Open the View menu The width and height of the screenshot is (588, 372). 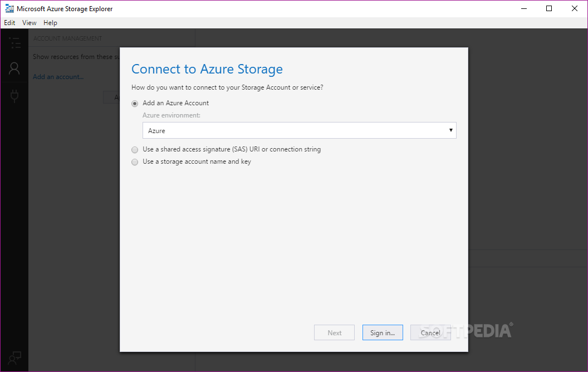click(x=30, y=23)
